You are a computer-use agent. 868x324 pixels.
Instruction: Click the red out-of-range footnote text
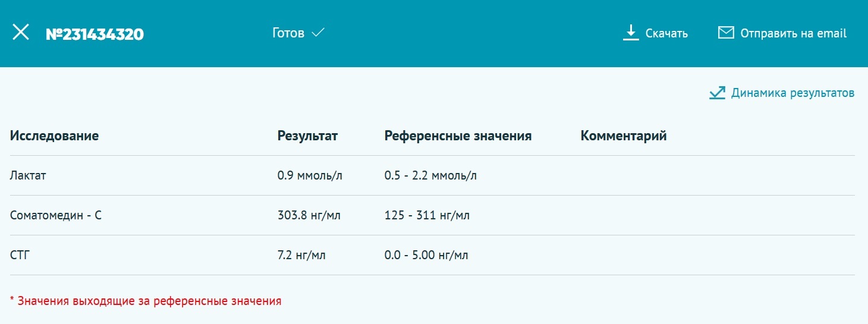coord(146,301)
